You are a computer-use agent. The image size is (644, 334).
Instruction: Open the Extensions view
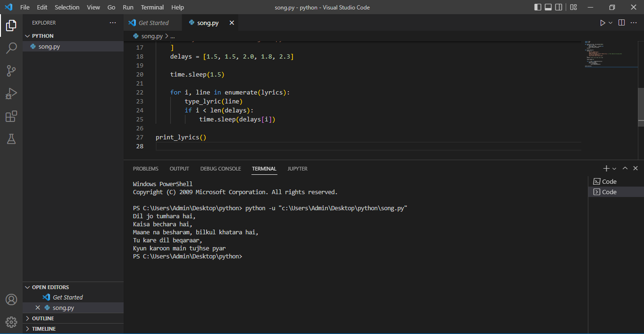coord(11,116)
